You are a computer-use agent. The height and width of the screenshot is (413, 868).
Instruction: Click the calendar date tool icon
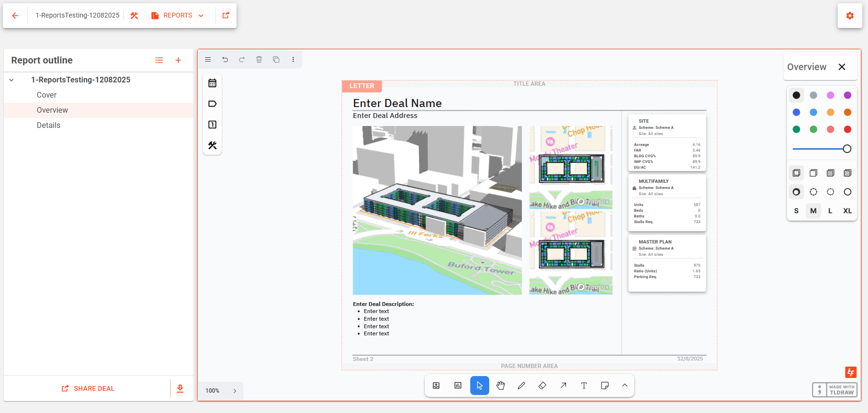pos(212,83)
